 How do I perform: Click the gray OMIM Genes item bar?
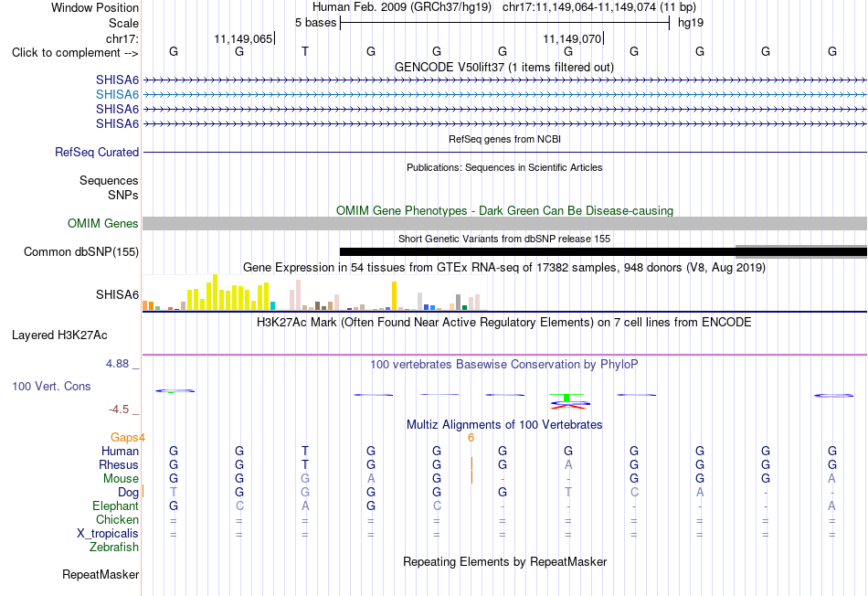tap(504, 223)
